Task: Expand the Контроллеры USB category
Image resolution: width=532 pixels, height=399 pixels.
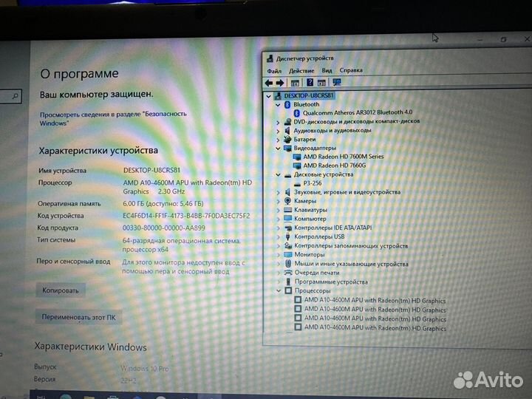Action: [x=278, y=236]
